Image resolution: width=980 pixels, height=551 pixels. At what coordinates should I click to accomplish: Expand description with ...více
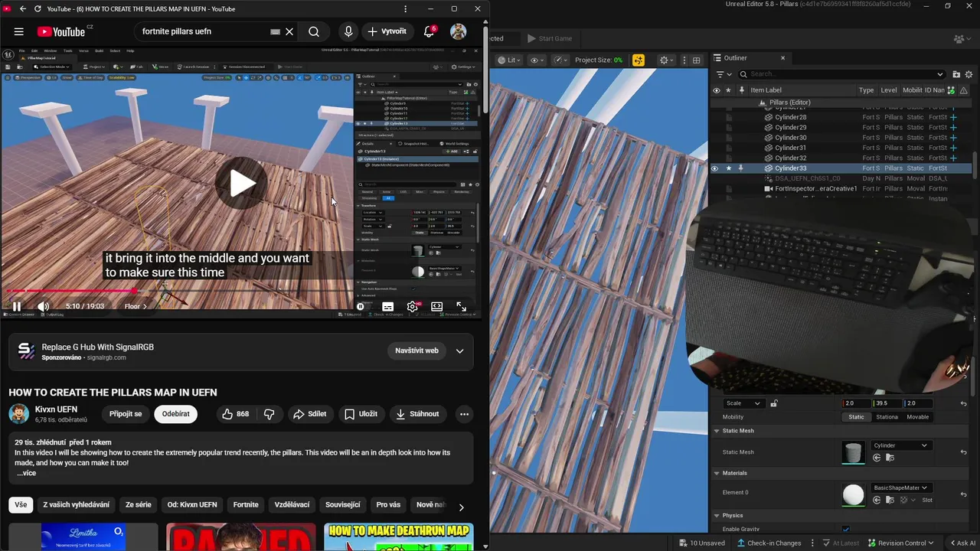pyautogui.click(x=27, y=473)
